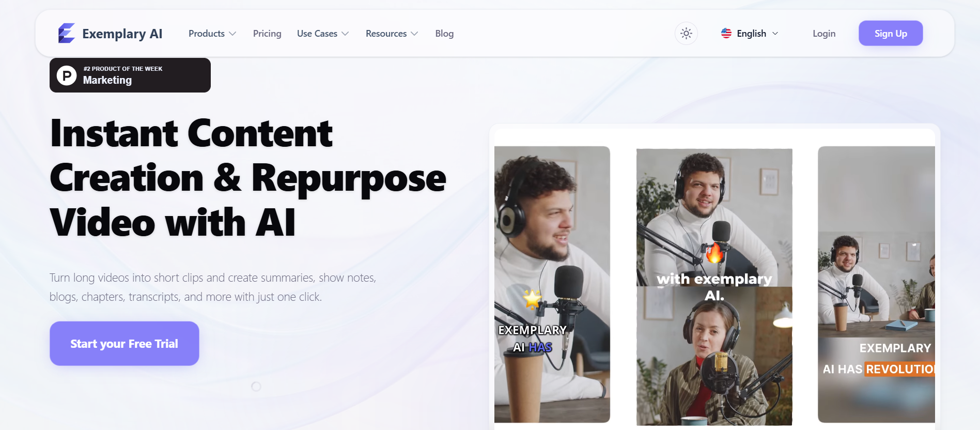Expand the Use Cases dropdown
980x430 pixels.
coord(322,34)
